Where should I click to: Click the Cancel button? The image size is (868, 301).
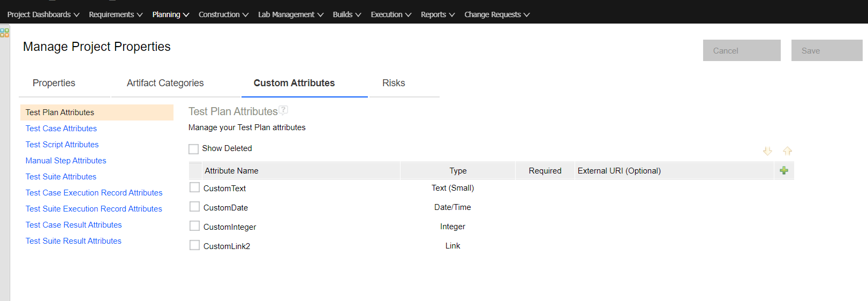click(741, 50)
